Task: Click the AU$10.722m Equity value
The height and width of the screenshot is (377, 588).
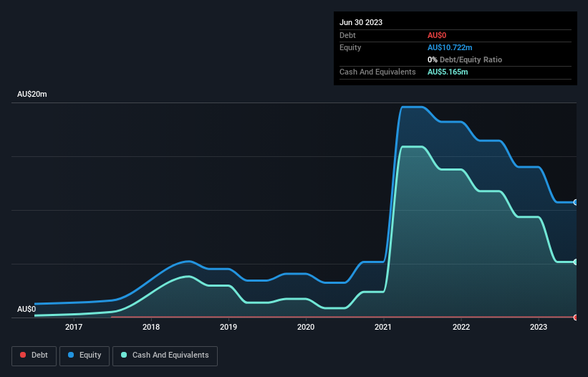Action: click(x=450, y=47)
